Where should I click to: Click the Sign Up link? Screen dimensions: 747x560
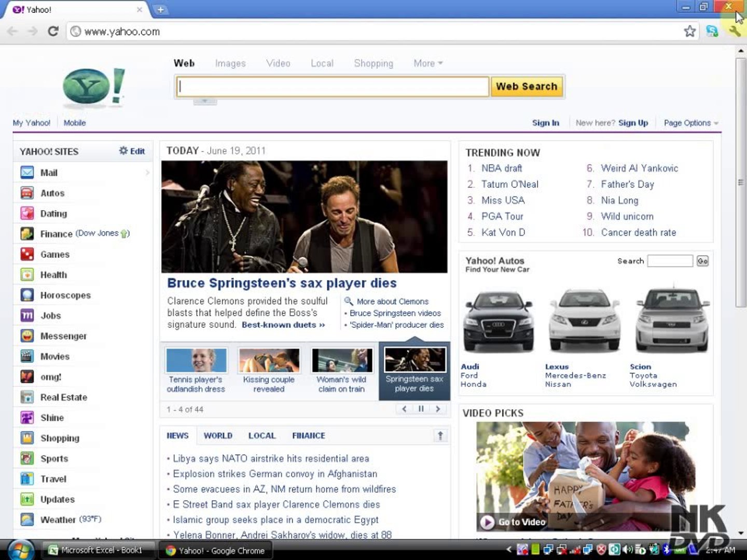point(633,123)
